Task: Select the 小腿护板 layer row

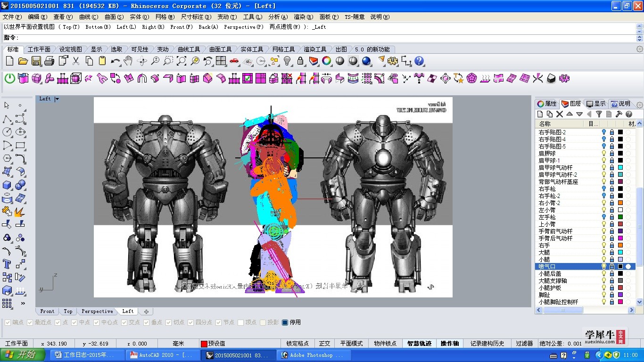Action: coord(585,288)
